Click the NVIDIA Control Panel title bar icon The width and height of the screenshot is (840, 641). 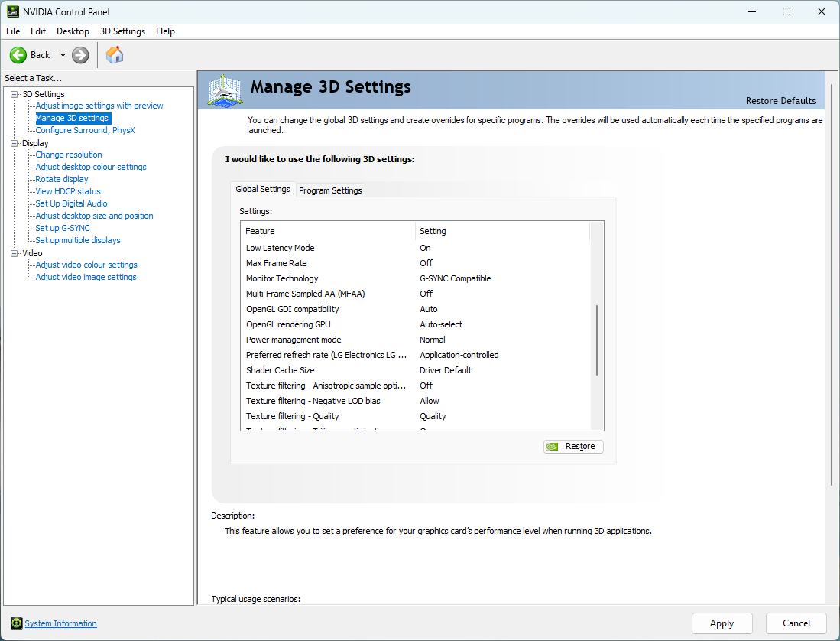13,11
